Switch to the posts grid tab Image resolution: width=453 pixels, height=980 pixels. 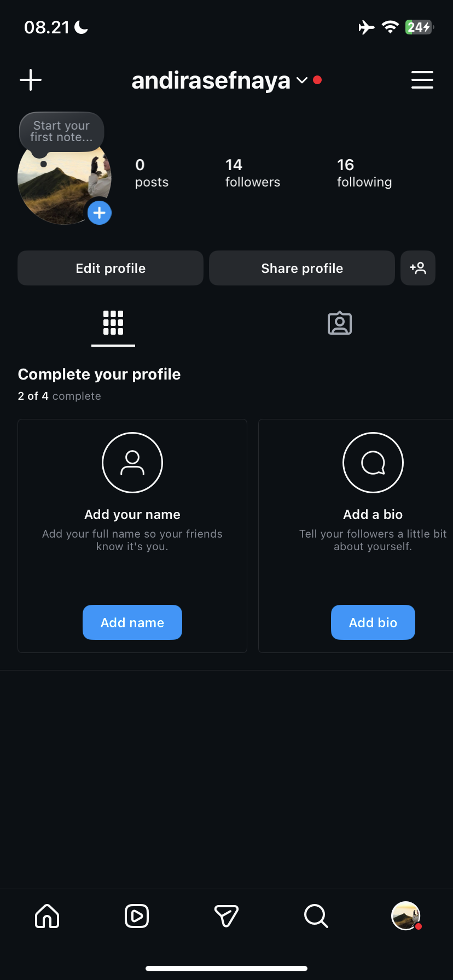(x=113, y=323)
